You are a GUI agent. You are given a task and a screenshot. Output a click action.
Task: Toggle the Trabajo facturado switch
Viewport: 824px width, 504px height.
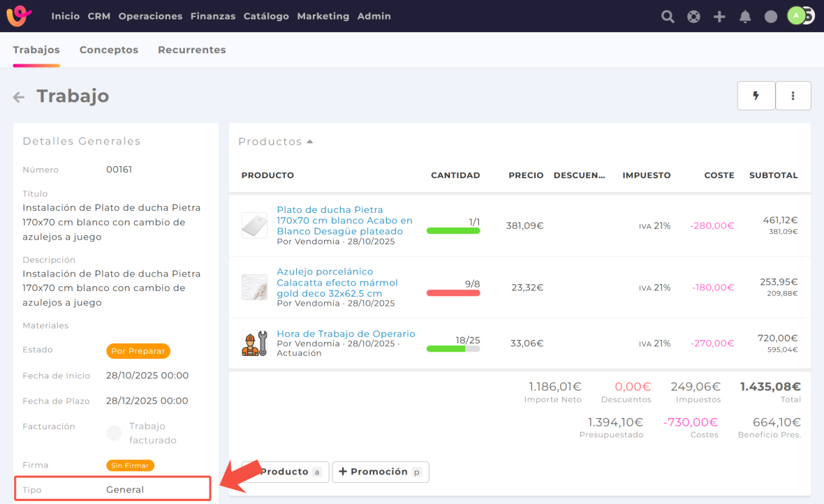coord(115,433)
